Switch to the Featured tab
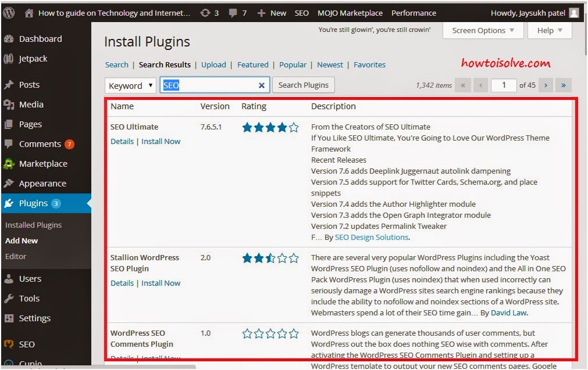 click(253, 65)
